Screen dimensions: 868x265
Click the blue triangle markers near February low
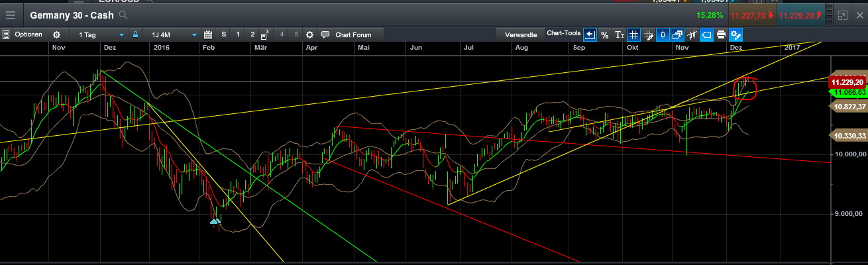217,221
